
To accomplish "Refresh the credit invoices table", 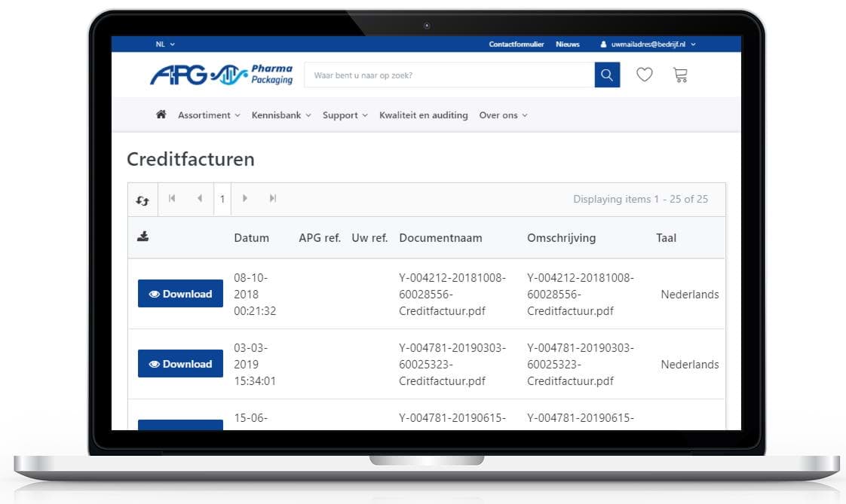I will coord(143,200).
